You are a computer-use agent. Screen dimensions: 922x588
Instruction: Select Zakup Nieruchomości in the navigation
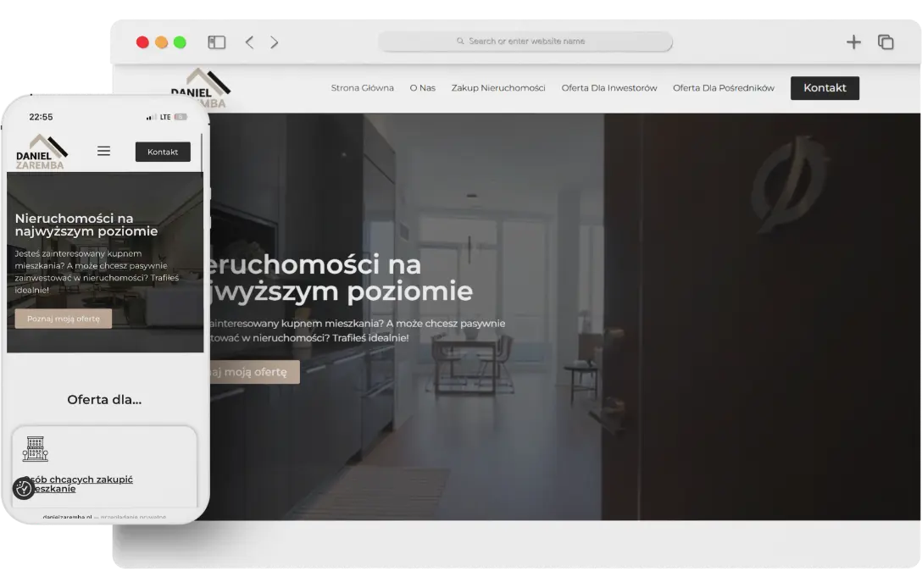pyautogui.click(x=498, y=88)
